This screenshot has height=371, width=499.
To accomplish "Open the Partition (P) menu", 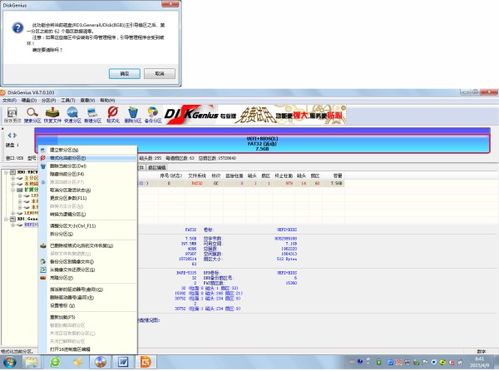I will [x=49, y=100].
